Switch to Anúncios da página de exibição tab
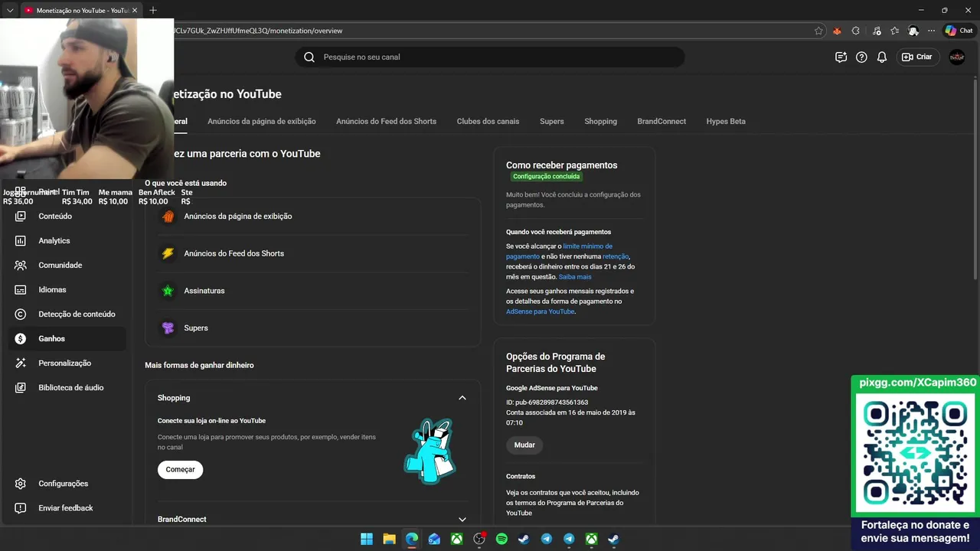 [262, 122]
